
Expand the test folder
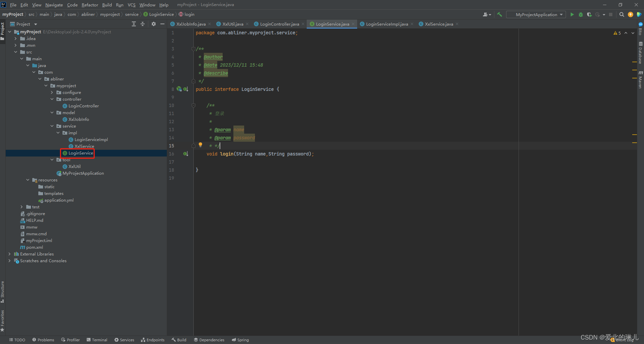22,207
